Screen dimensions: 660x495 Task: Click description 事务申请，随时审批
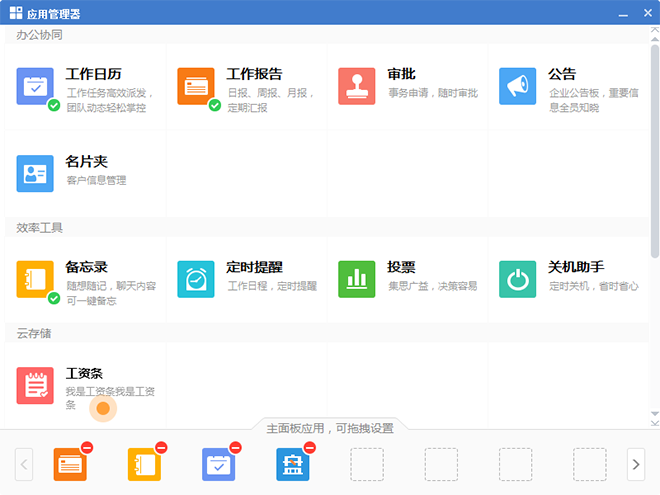(433, 93)
